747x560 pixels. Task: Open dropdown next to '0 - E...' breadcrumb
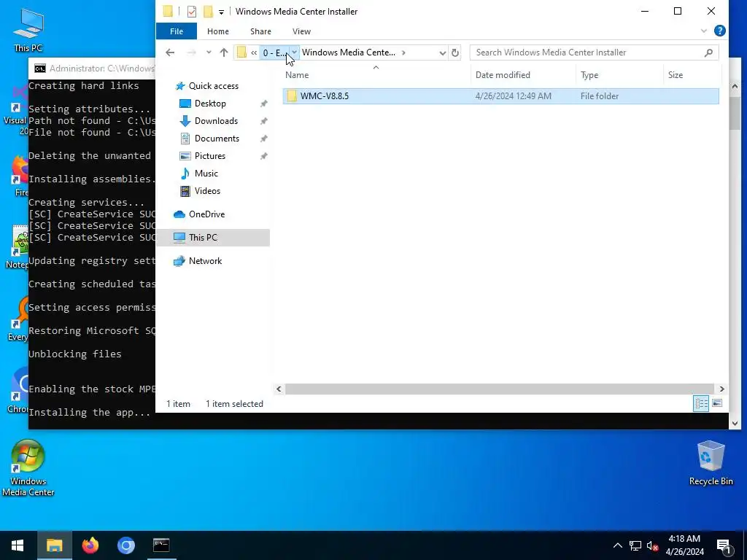point(295,52)
